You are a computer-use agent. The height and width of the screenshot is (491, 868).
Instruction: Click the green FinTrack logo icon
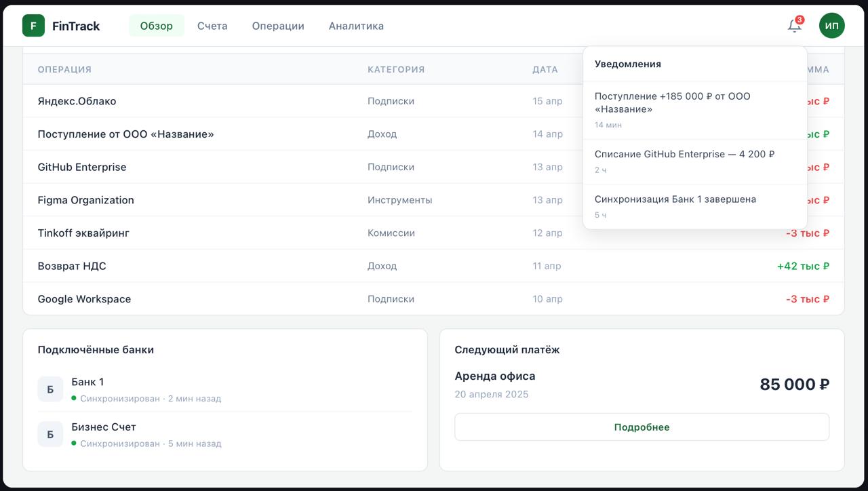(33, 26)
